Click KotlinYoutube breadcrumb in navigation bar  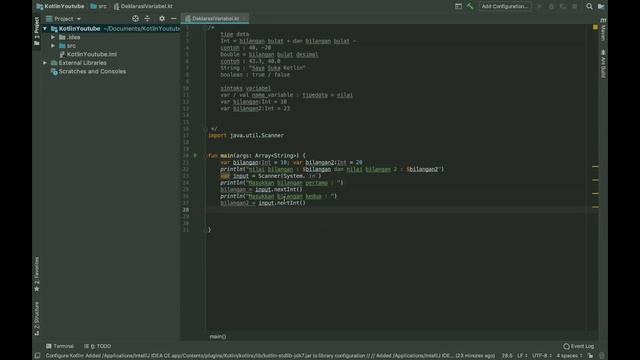(60, 6)
